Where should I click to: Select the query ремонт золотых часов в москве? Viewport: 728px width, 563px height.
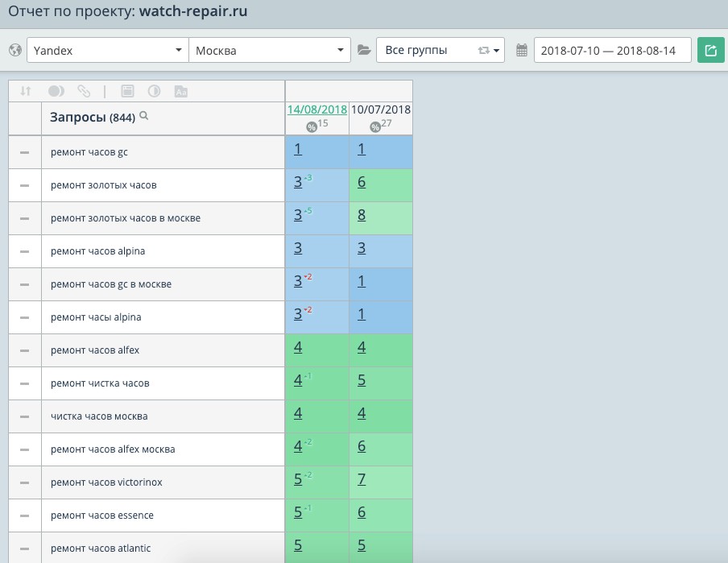[126, 218]
